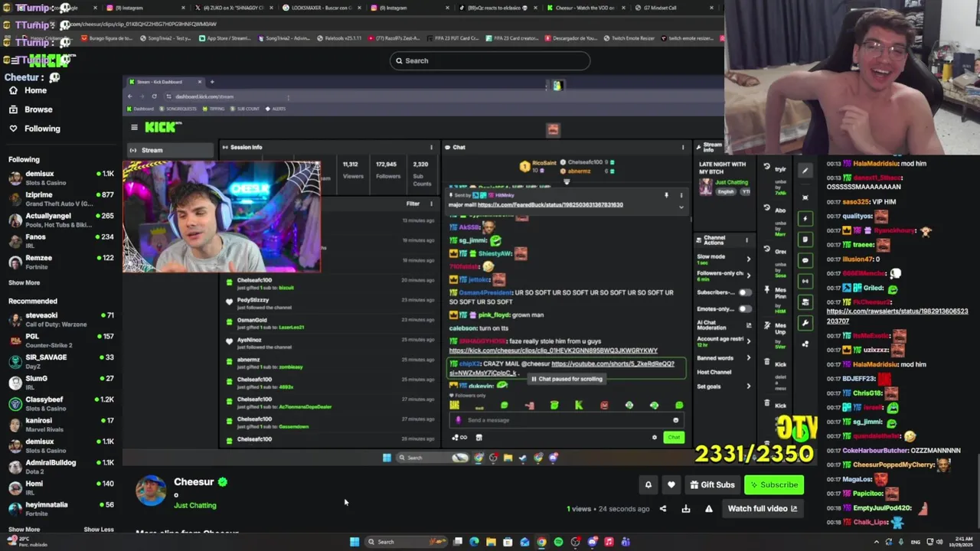
Task: Expand Set goals chevron
Action: 748,386
